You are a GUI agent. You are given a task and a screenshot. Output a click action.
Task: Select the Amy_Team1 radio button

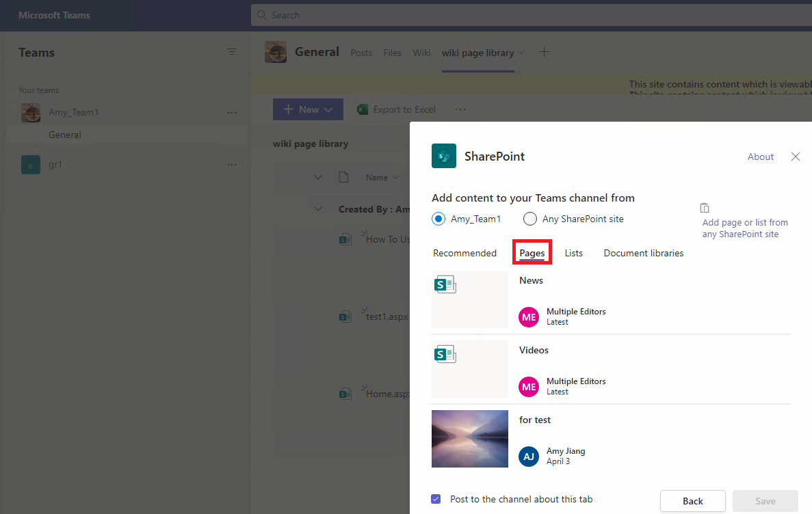click(438, 219)
